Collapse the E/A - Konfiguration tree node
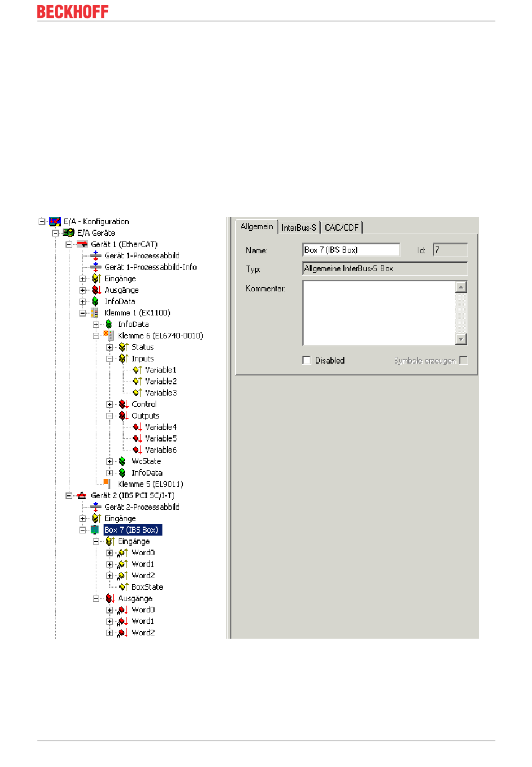The height and width of the screenshot is (767, 532). pos(41,221)
